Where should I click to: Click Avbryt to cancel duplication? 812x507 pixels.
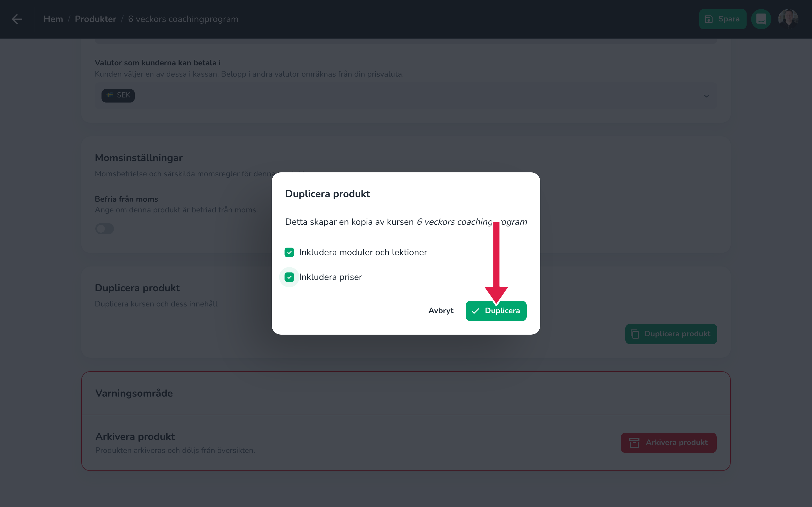coord(441,311)
